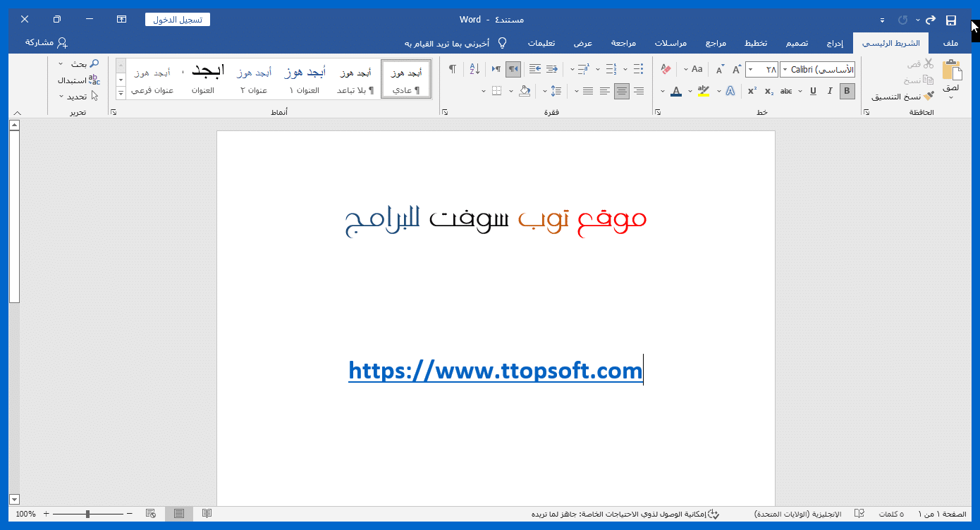Switch to Print Layout view in the status bar
Image resolution: width=980 pixels, height=530 pixels.
(x=178, y=514)
